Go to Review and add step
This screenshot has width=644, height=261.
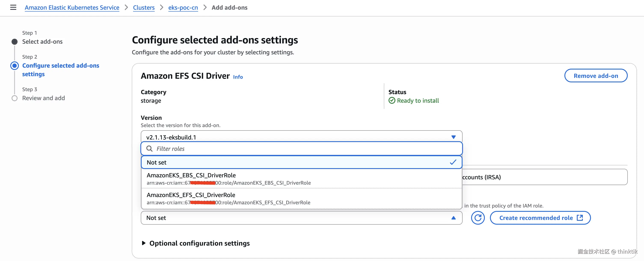pyautogui.click(x=43, y=98)
